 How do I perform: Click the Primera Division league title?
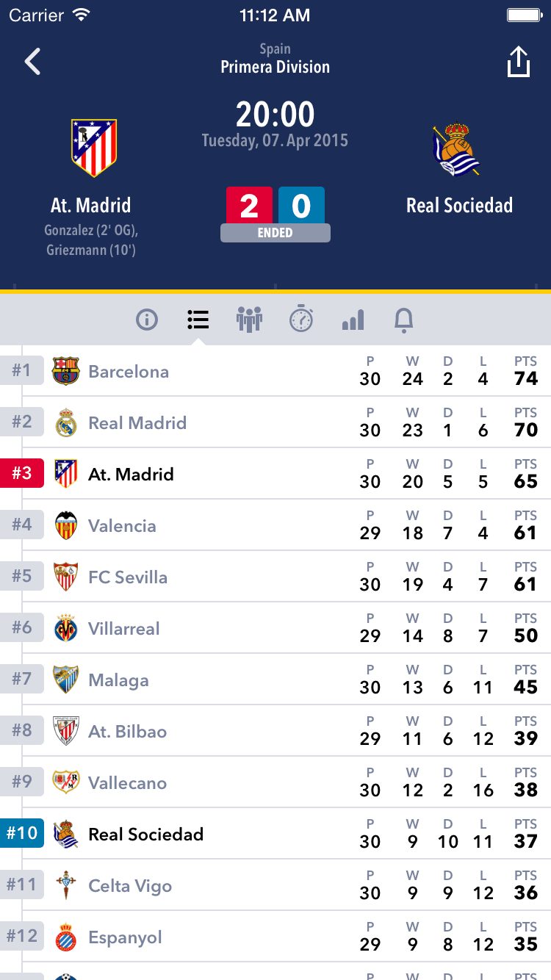tap(275, 67)
